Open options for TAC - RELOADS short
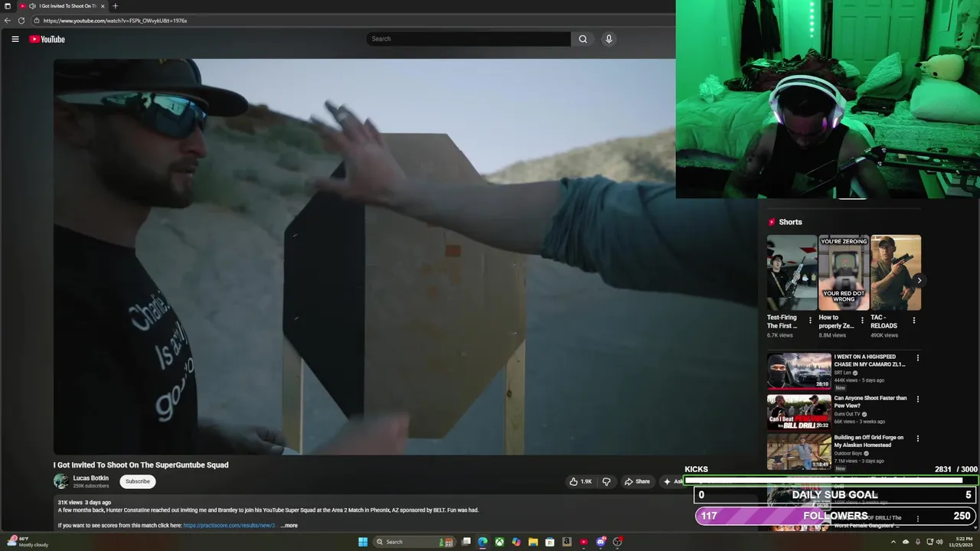 click(913, 321)
